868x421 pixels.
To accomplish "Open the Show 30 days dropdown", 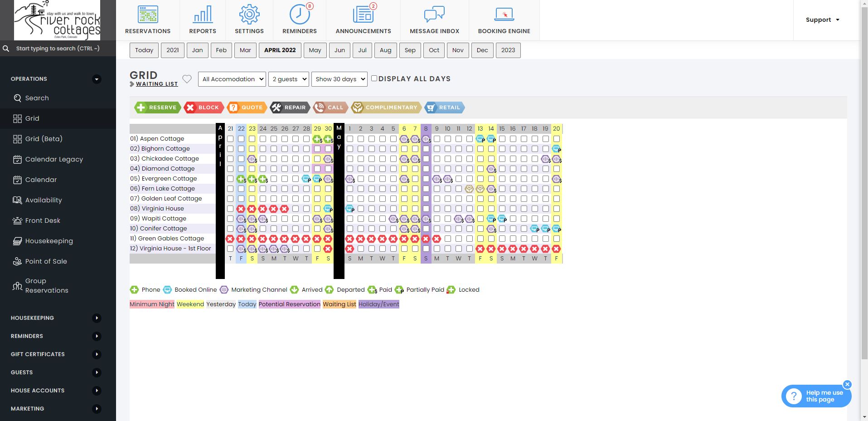I will click(x=339, y=79).
